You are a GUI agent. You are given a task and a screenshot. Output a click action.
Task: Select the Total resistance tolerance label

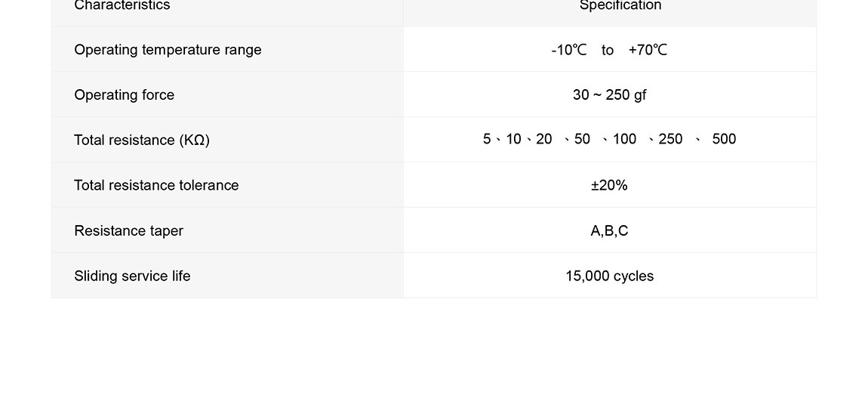tap(156, 186)
